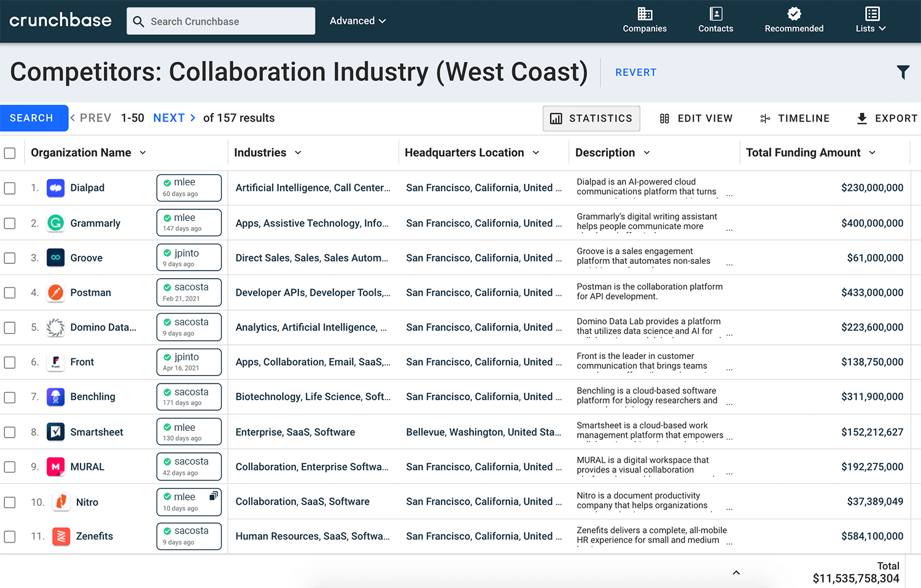This screenshot has height=588, width=921.
Task: Go to Next results page
Action: click(174, 118)
